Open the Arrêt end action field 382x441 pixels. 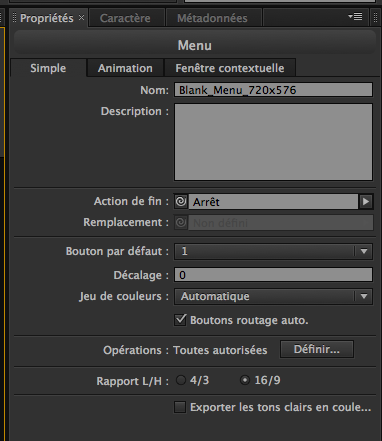tap(273, 202)
